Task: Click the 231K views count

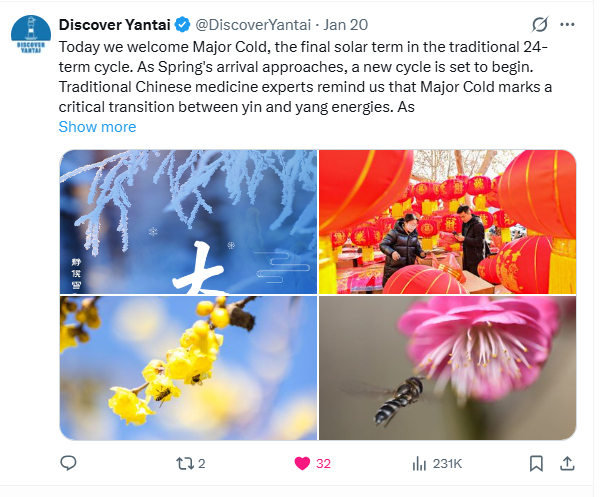Action: click(447, 463)
